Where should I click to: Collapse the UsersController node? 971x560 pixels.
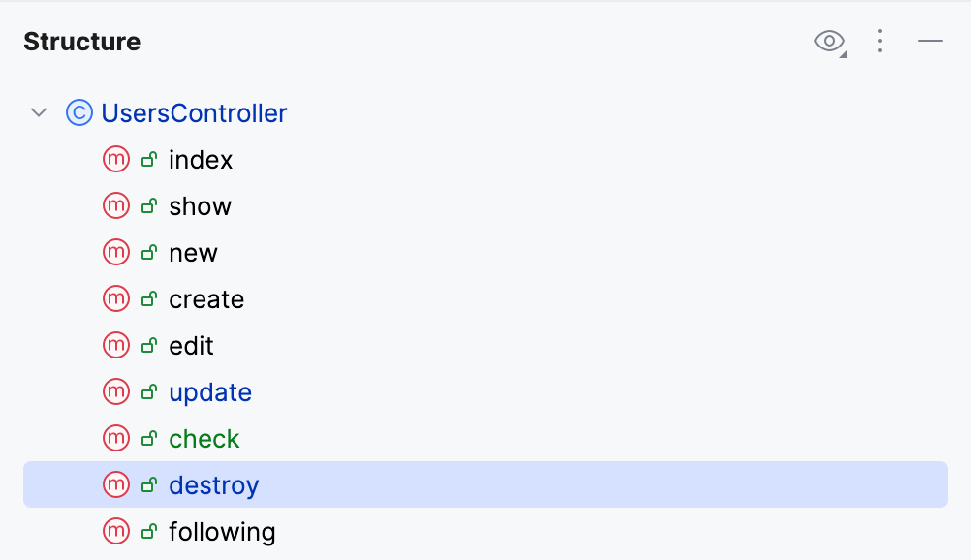[x=39, y=112]
